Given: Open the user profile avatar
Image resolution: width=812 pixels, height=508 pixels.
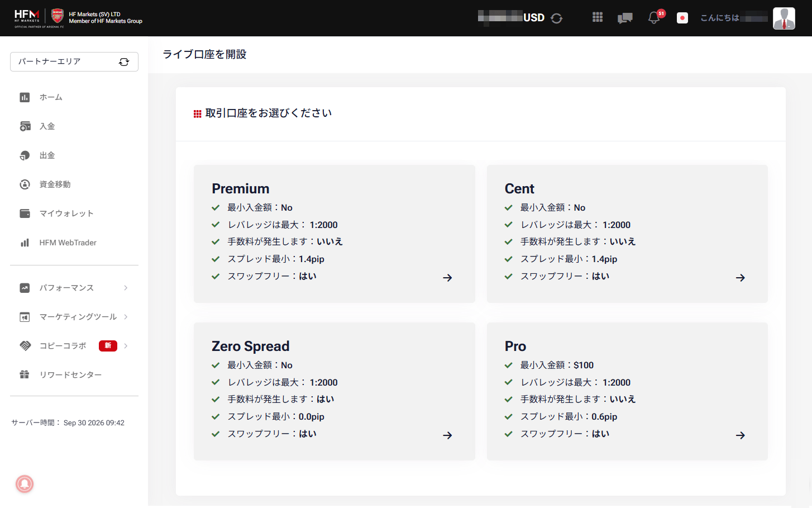Looking at the screenshot, I should [784, 18].
